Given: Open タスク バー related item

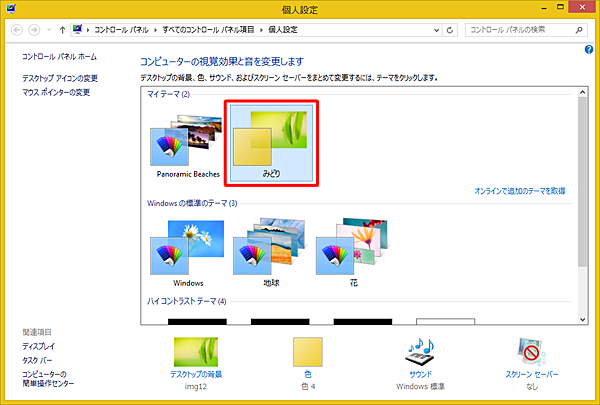Looking at the screenshot, I should click(37, 360).
